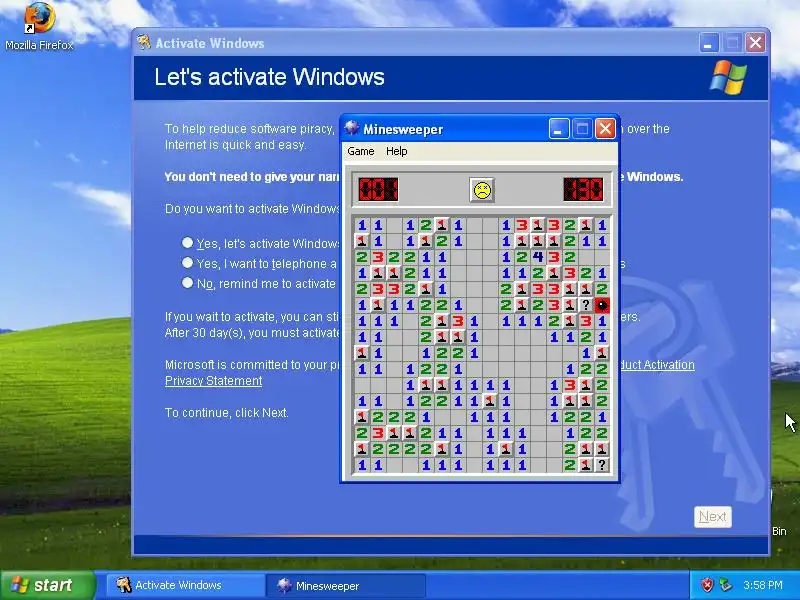Switch to Activate Windows taskbar button
The image size is (800, 600).
pos(185,585)
